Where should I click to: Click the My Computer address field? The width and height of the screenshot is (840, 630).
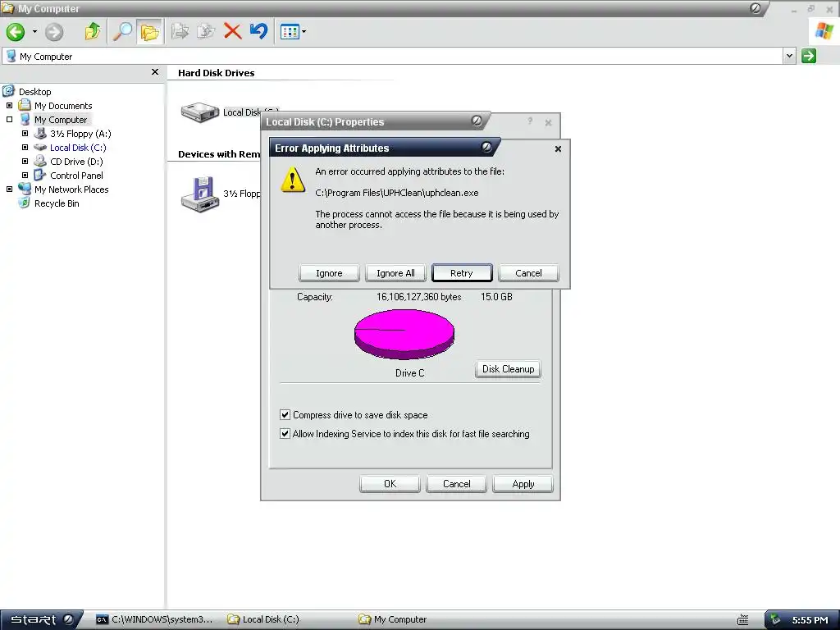(x=394, y=56)
